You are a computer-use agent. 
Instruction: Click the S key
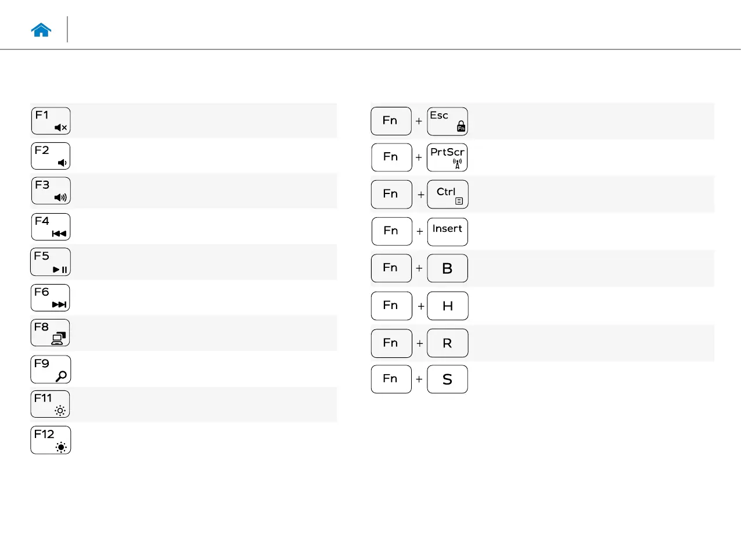[x=447, y=379]
